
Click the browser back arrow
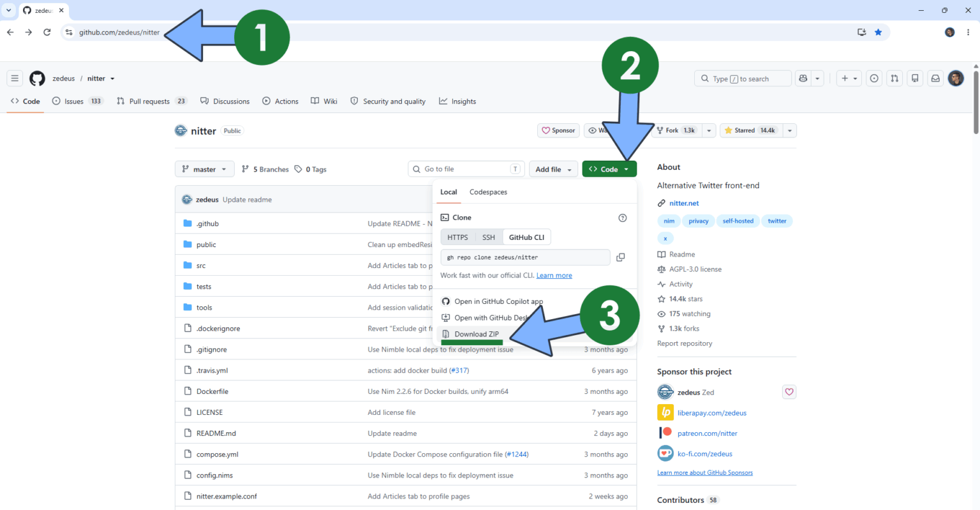[x=10, y=32]
